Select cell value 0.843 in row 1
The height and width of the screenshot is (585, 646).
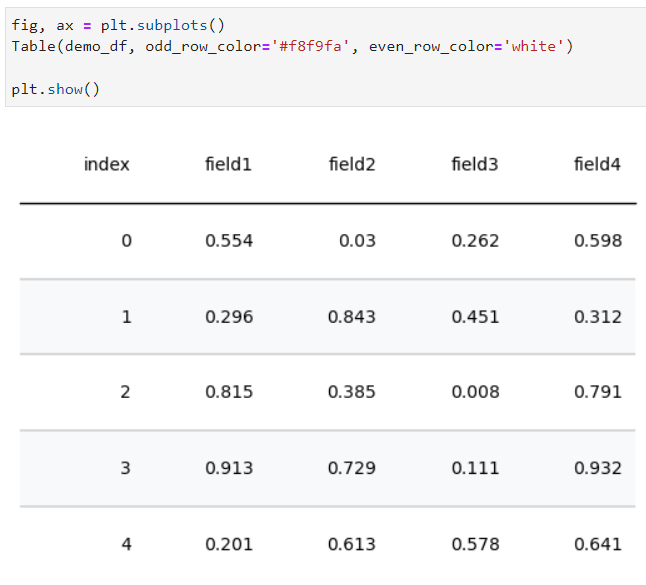(352, 317)
